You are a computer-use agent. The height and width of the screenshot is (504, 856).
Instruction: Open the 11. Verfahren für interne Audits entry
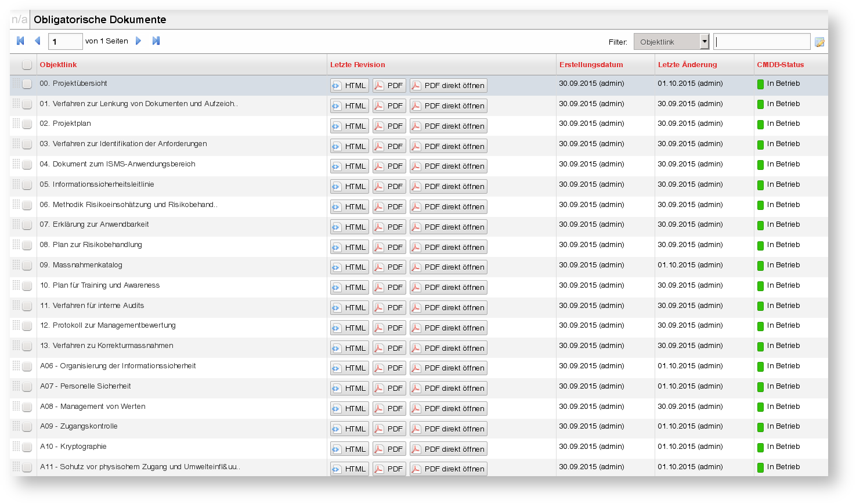[92, 306]
